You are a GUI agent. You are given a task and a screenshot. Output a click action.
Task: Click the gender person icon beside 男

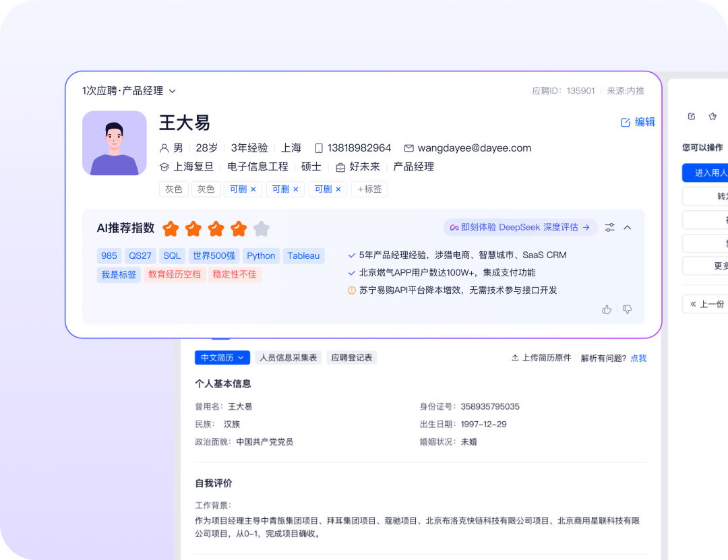pos(164,148)
